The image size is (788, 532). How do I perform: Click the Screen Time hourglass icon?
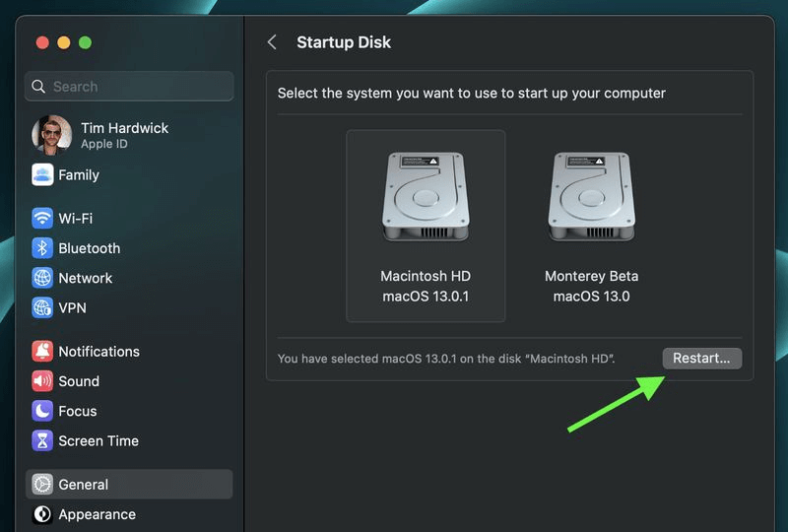pyautogui.click(x=42, y=441)
